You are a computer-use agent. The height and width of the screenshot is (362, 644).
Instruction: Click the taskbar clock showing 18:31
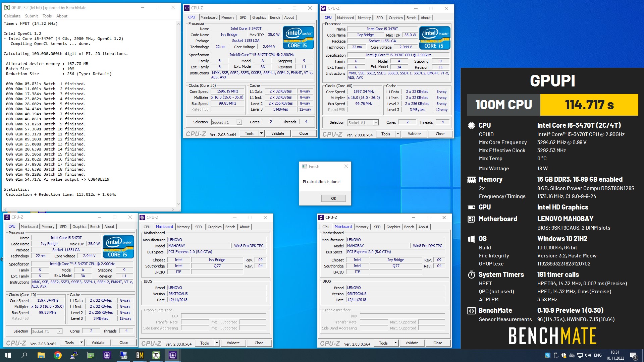615,355
